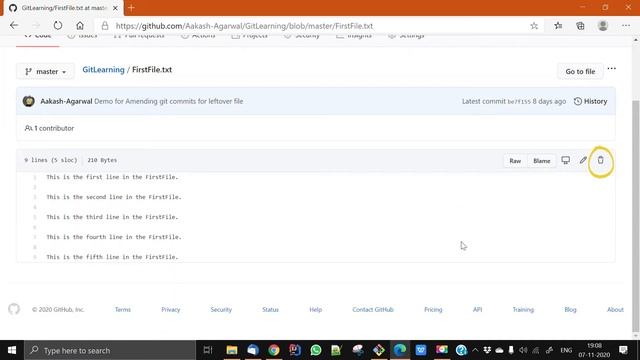Select line 'This is the third line in the FirstFile.'

click(x=112, y=217)
